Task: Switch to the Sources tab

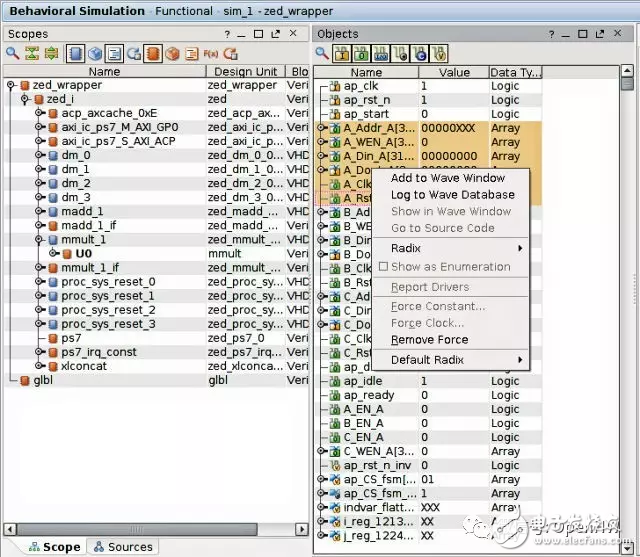Action: pyautogui.click(x=122, y=547)
